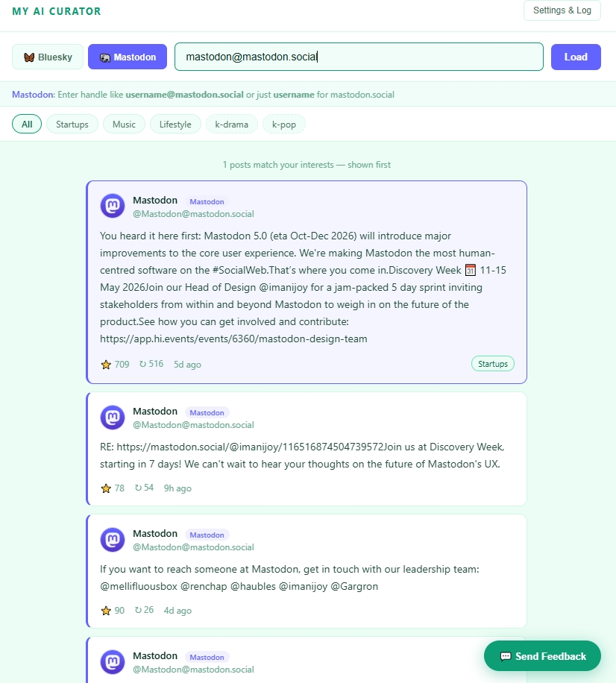Select the All filter chip
This screenshot has width=616, height=683.
[x=27, y=124]
